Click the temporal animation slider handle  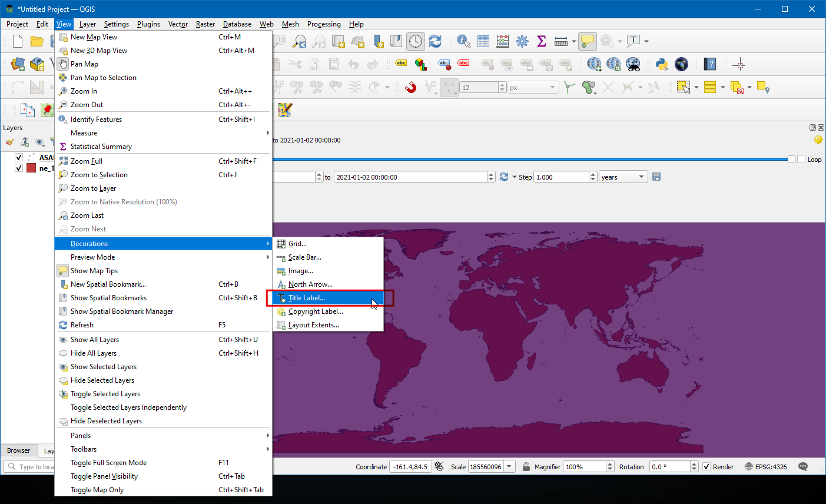pyautogui.click(x=791, y=159)
